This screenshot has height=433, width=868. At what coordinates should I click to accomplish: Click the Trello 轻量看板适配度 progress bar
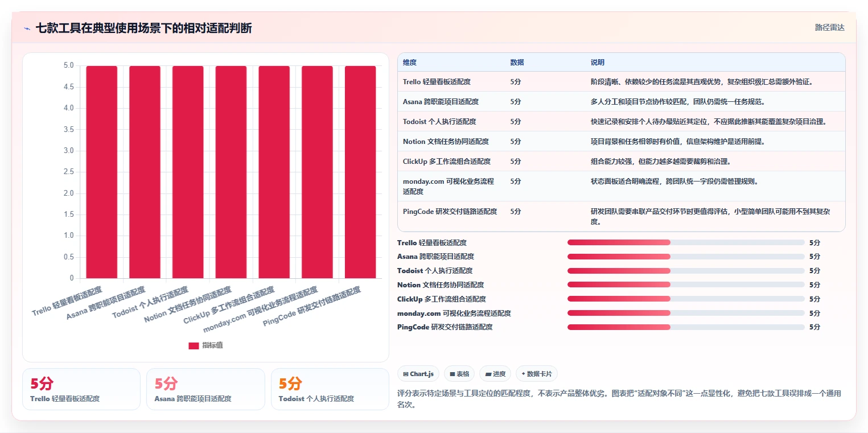(x=686, y=242)
